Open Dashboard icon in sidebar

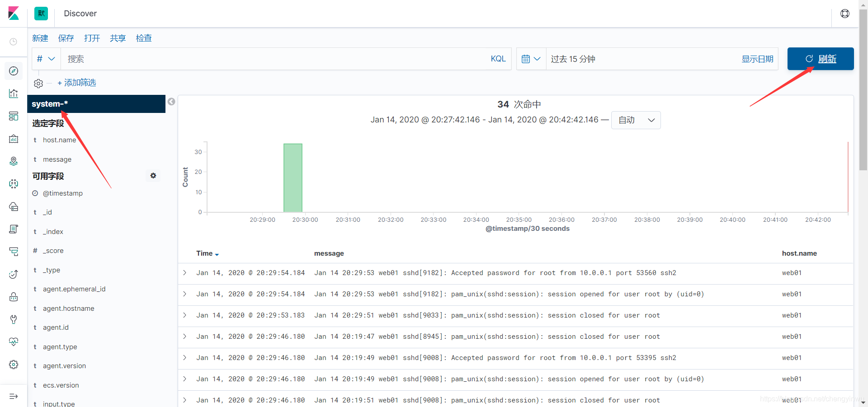click(14, 116)
